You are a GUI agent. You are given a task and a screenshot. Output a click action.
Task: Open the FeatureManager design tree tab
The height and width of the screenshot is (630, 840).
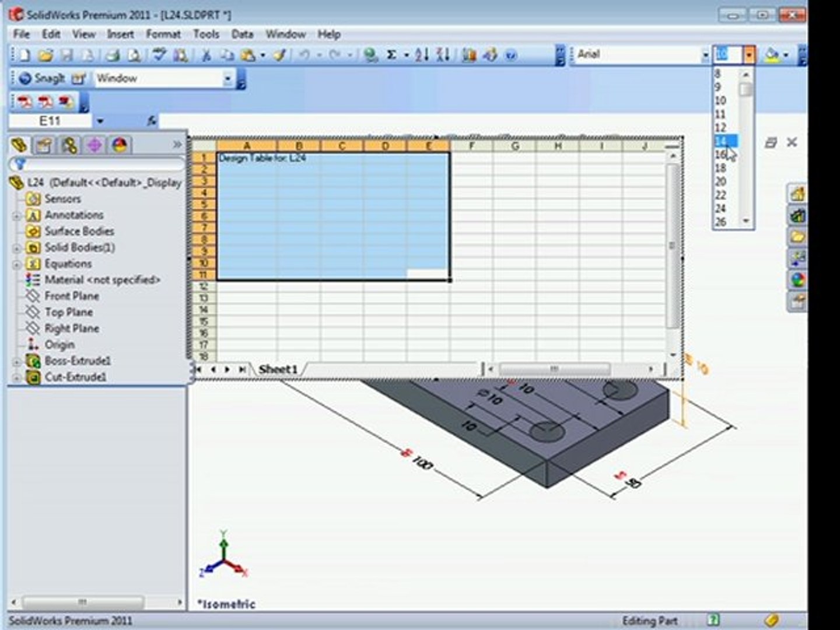pos(20,145)
